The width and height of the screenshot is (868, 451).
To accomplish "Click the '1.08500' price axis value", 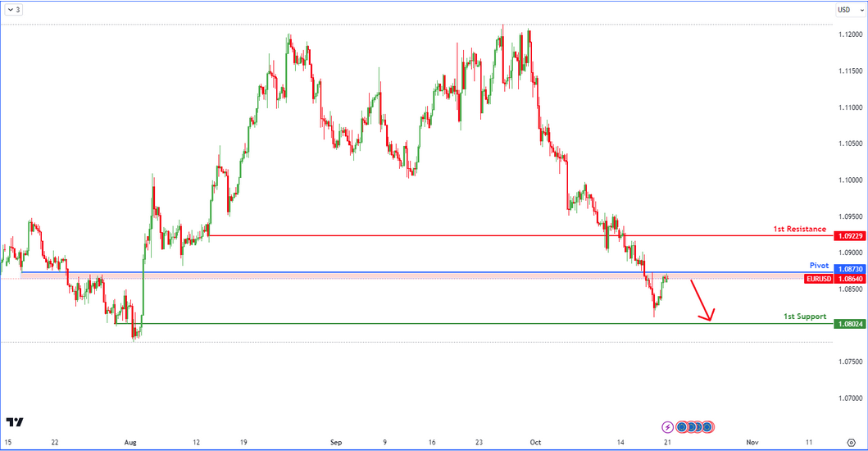I will (850, 289).
